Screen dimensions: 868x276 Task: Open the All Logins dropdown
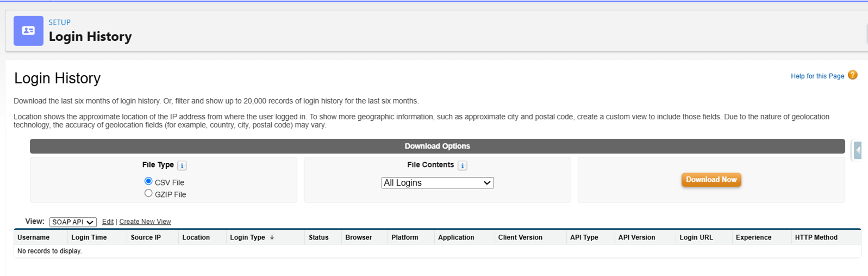pyautogui.click(x=438, y=183)
